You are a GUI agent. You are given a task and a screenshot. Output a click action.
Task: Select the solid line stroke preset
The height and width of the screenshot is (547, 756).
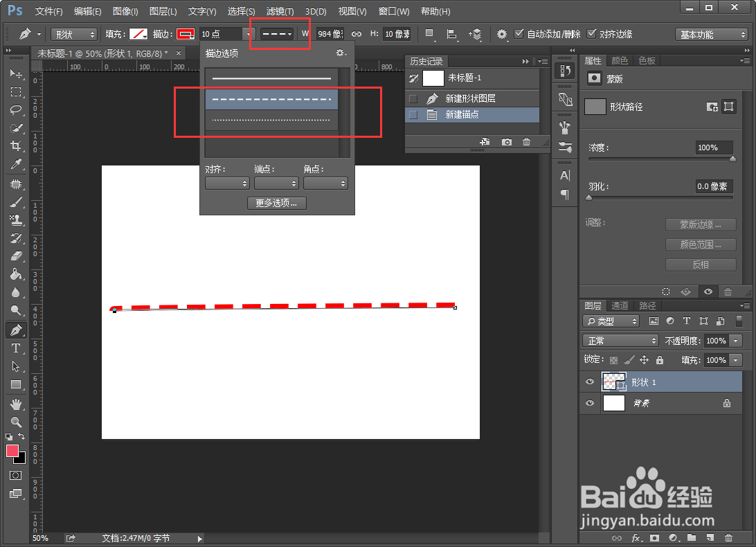[271, 78]
